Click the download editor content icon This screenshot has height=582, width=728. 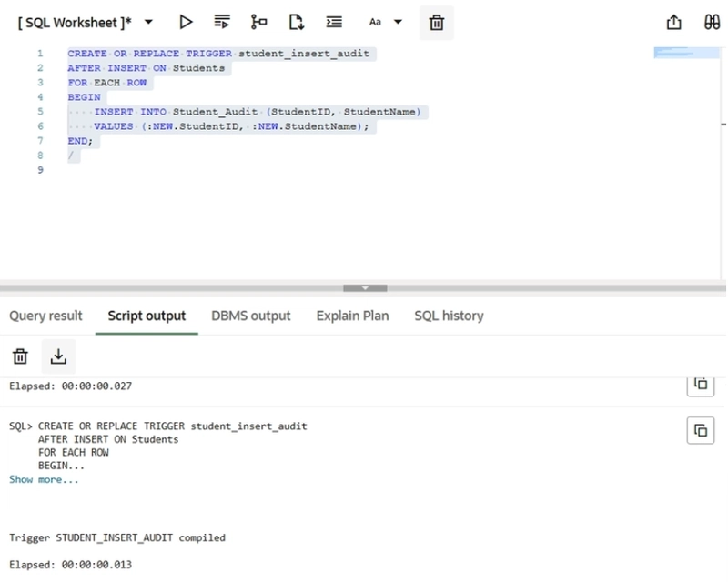pos(296,22)
